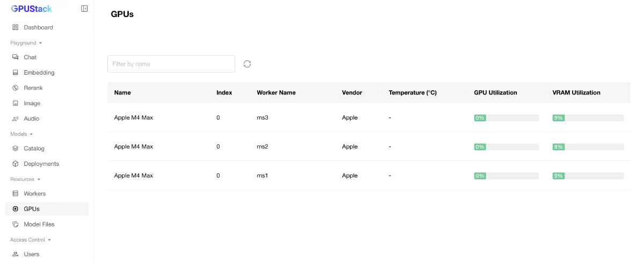The height and width of the screenshot is (263, 644).
Task: Click the VRAM Utilization column header
Action: coord(576,92)
